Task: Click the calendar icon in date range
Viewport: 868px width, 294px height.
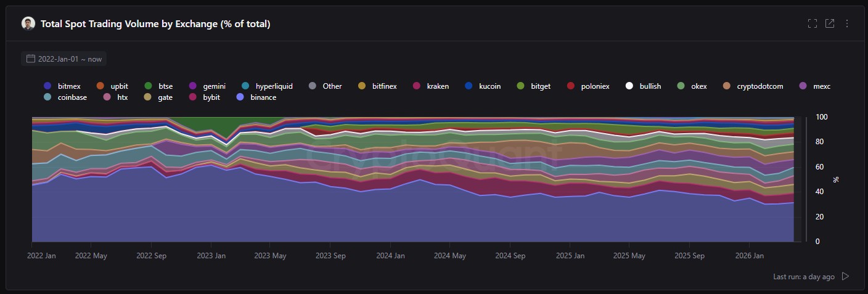Action: tap(30, 59)
